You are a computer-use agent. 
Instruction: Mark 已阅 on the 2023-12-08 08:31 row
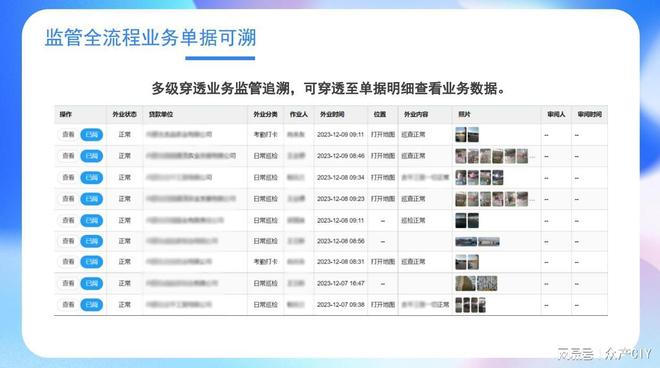[x=92, y=262]
